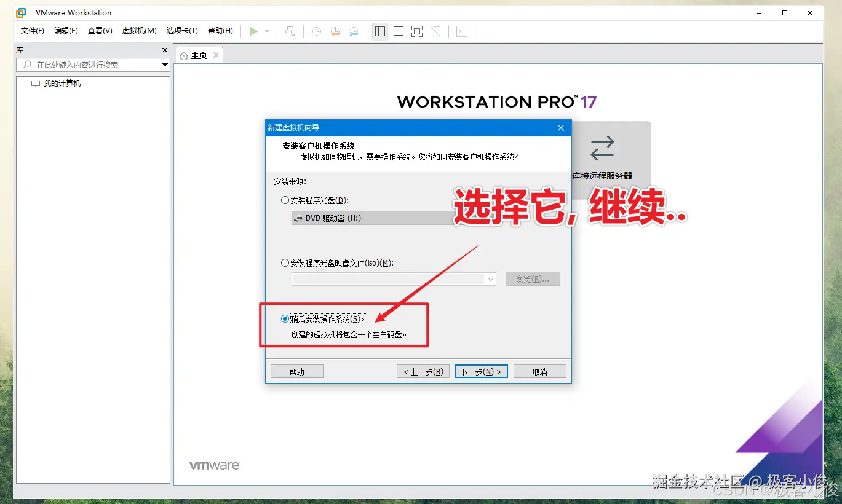Cancel the wizard with 取消
The height and width of the screenshot is (504, 842).
click(540, 372)
